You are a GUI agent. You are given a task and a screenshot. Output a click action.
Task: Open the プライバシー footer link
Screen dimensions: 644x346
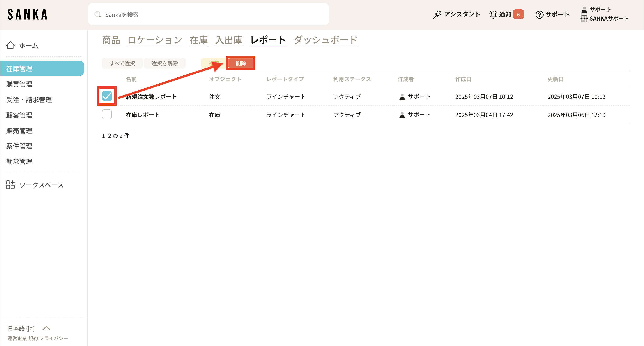tap(54, 338)
